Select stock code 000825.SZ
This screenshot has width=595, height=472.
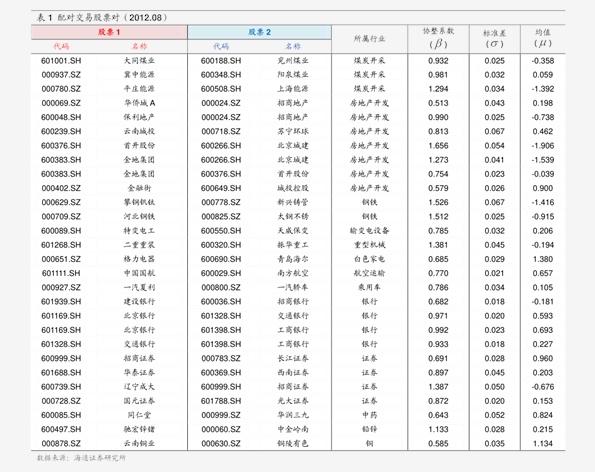(221, 217)
